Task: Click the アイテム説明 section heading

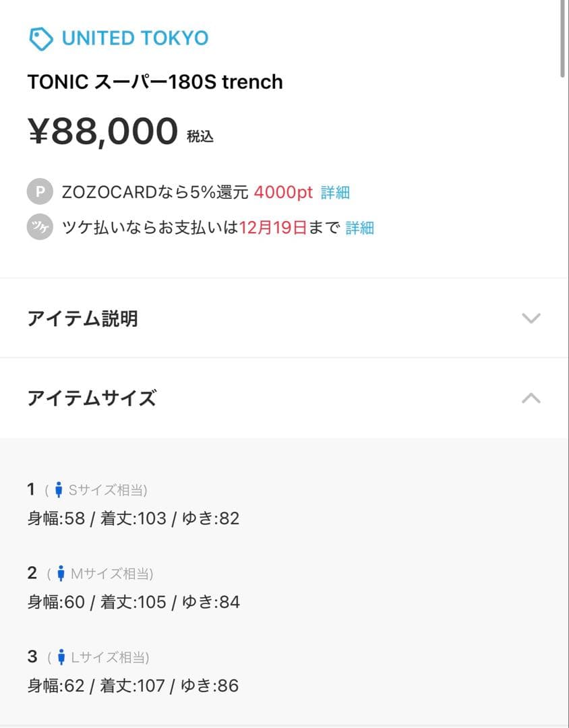Action: (x=82, y=318)
